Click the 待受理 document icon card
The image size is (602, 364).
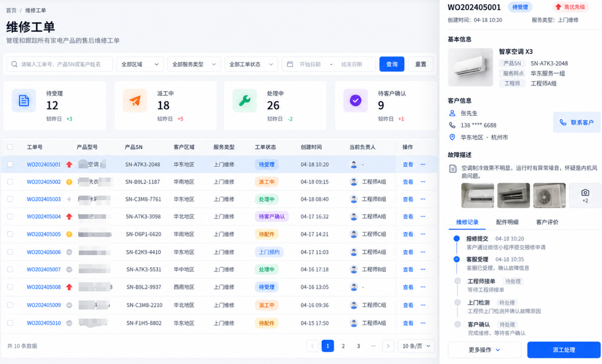tap(24, 101)
